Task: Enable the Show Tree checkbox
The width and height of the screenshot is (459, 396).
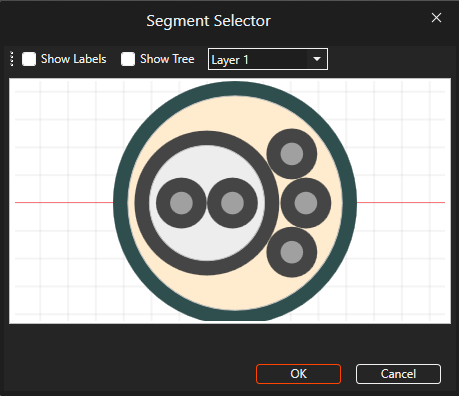Action: (x=128, y=59)
